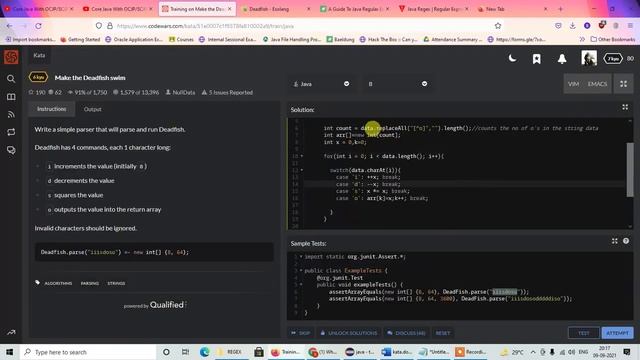Screen dimensions: 640x360
Task: Enable VIM editor mode
Action: coord(573,84)
